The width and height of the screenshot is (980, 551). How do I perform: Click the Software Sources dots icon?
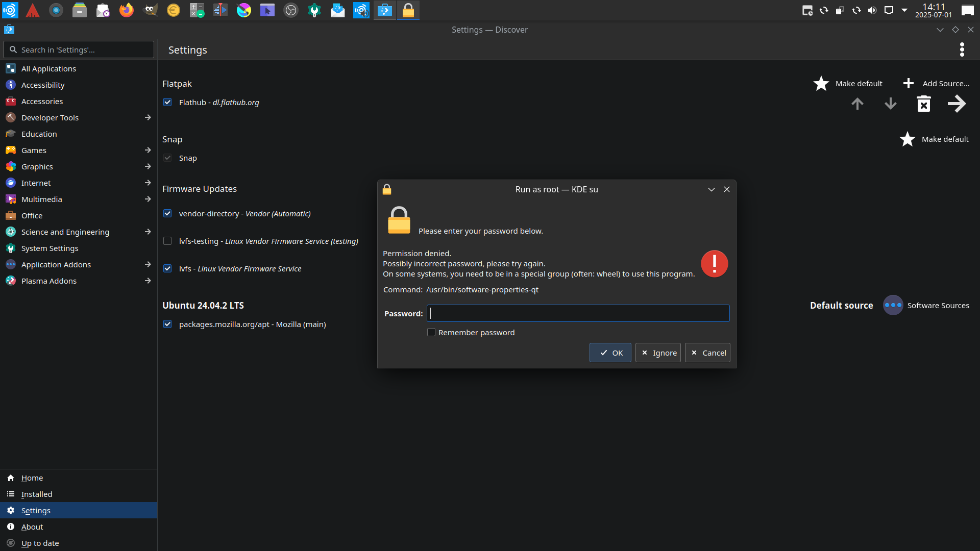(x=893, y=305)
